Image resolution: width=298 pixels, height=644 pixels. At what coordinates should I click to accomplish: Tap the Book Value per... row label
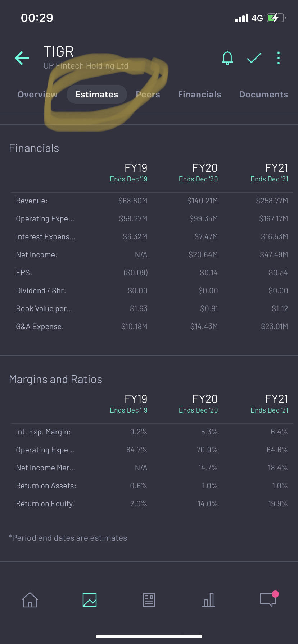coord(44,309)
